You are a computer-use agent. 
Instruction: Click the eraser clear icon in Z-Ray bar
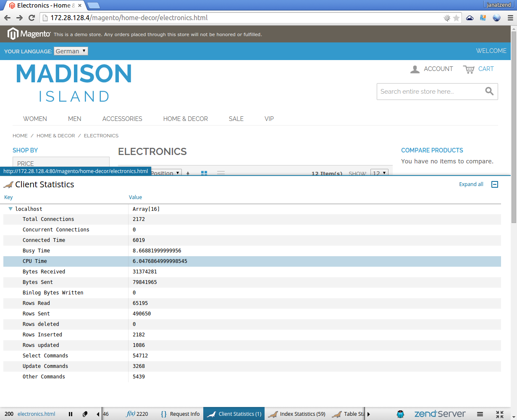coord(85,414)
